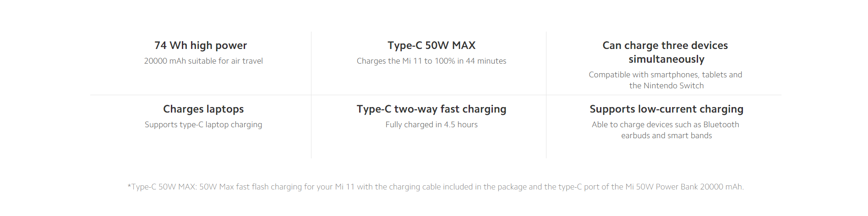Screen dimensions: 868x216
Task: Click "Able to charge devices such as Bluetooth" line
Action: click(665, 124)
